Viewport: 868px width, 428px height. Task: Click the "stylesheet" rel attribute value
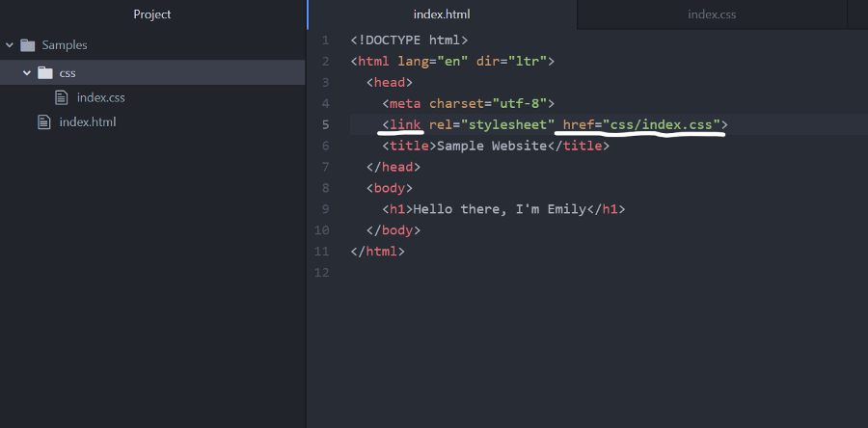click(507, 124)
